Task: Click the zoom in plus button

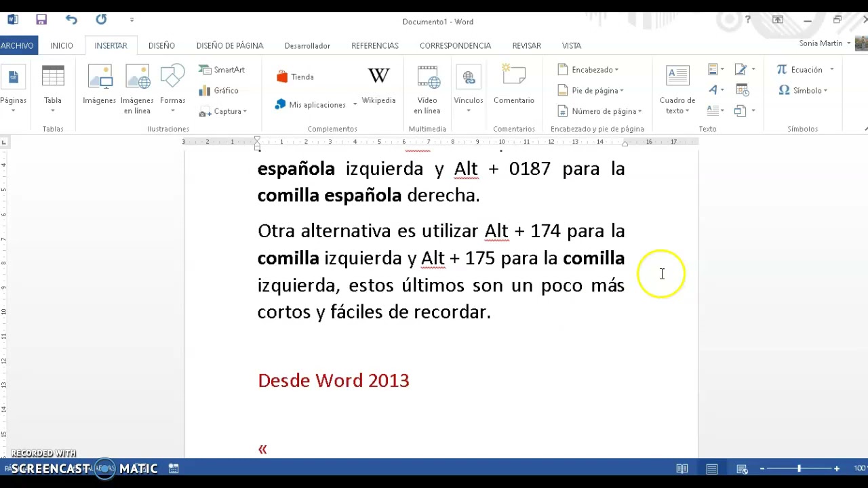Action: (837, 468)
